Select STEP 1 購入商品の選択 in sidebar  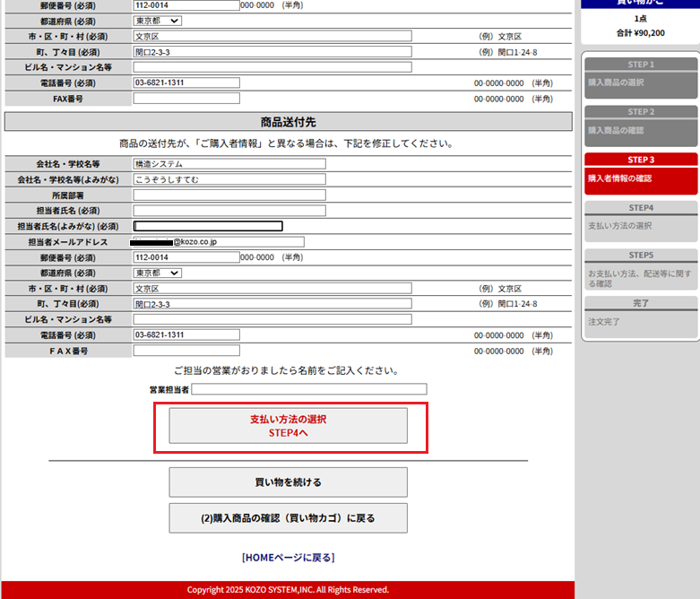(640, 77)
